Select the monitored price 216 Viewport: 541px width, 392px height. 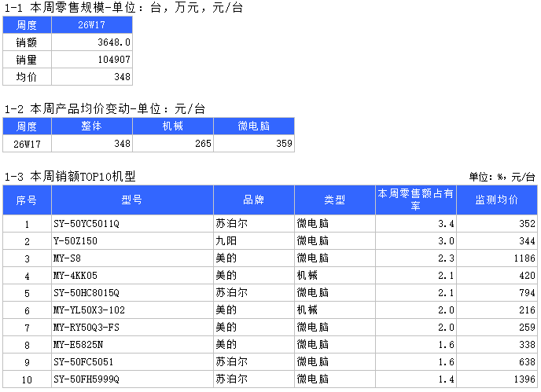pyautogui.click(x=527, y=310)
